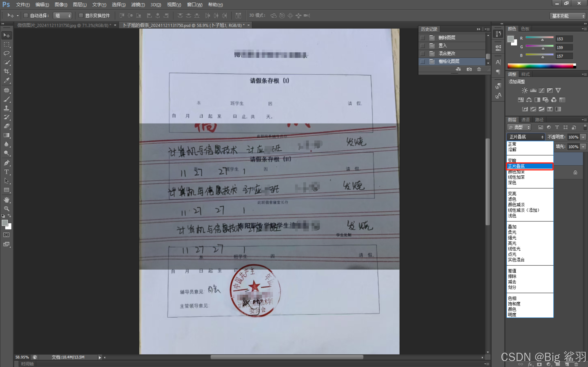Screen dimensions: 588x367
Task: Select the Zoom tool in toolbox
Action: point(7,208)
